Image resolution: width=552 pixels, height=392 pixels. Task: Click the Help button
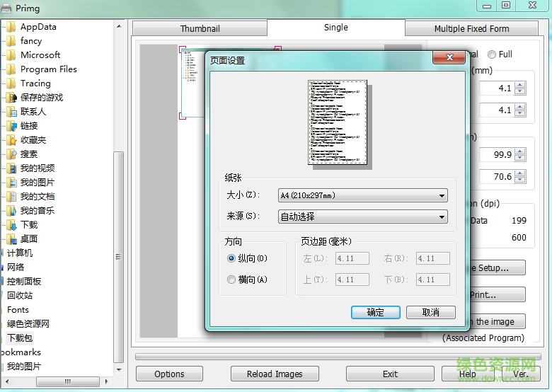(x=468, y=374)
